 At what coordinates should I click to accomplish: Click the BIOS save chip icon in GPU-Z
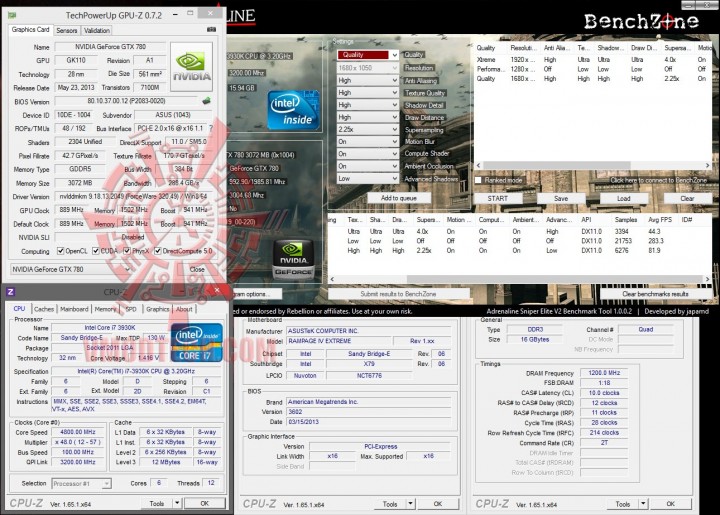click(206, 101)
